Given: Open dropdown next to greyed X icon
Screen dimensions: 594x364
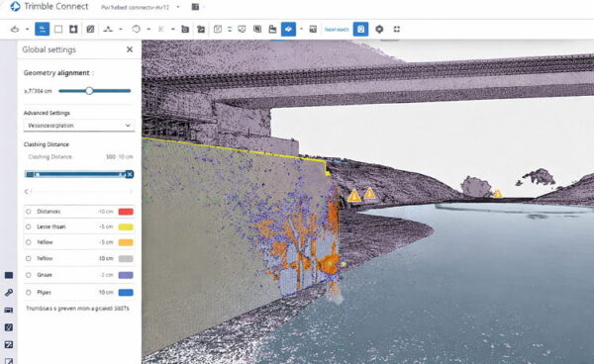Looking at the screenshot, I should tap(172, 29).
